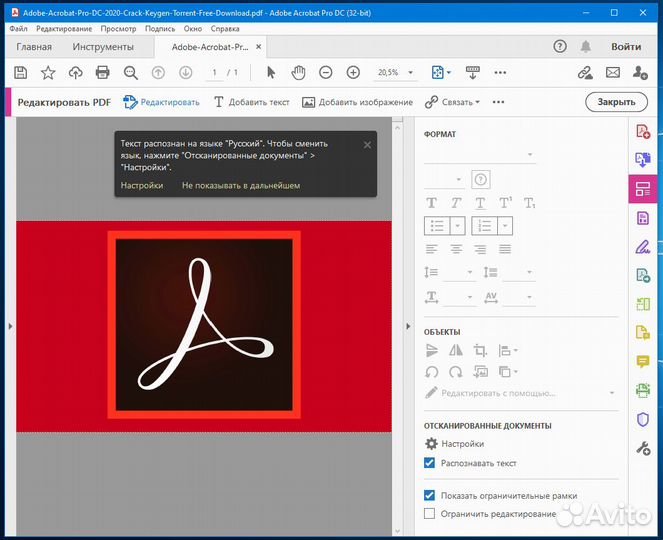Open Редактировать с помощью dropdown
This screenshot has width=663, height=540.
612,393
